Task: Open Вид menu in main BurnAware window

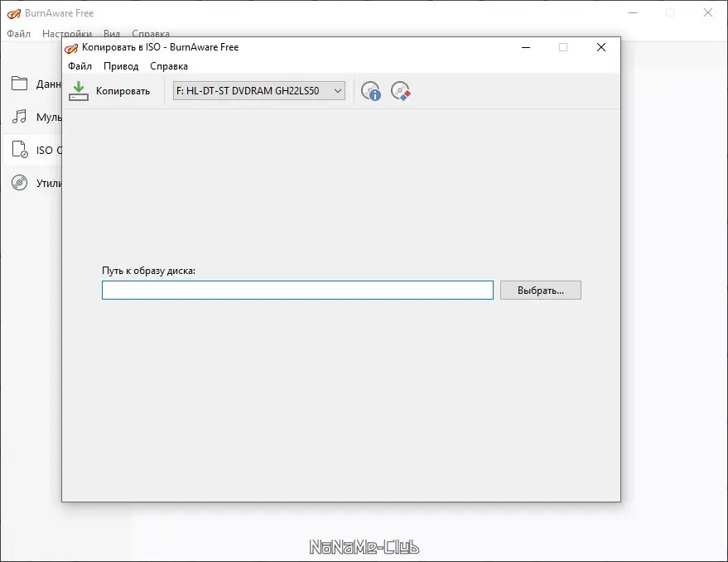Action: [112, 33]
